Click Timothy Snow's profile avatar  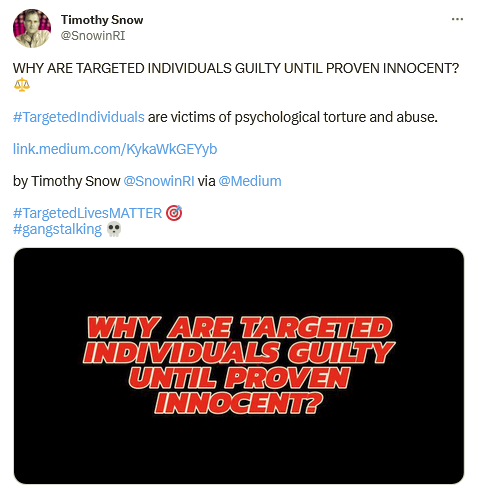(32, 28)
